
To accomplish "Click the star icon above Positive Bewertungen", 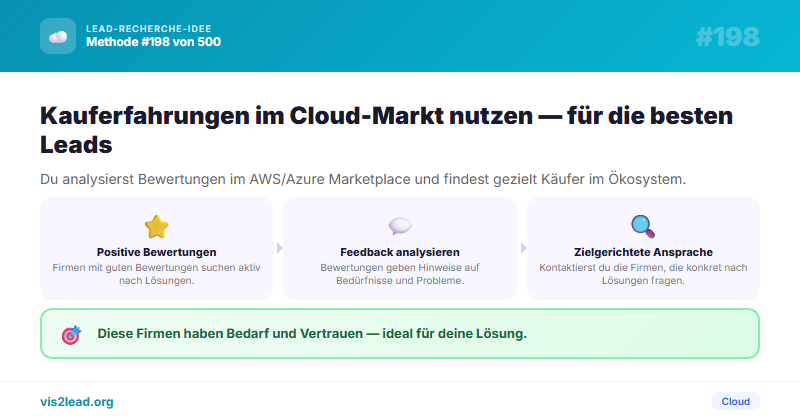I will (x=157, y=227).
